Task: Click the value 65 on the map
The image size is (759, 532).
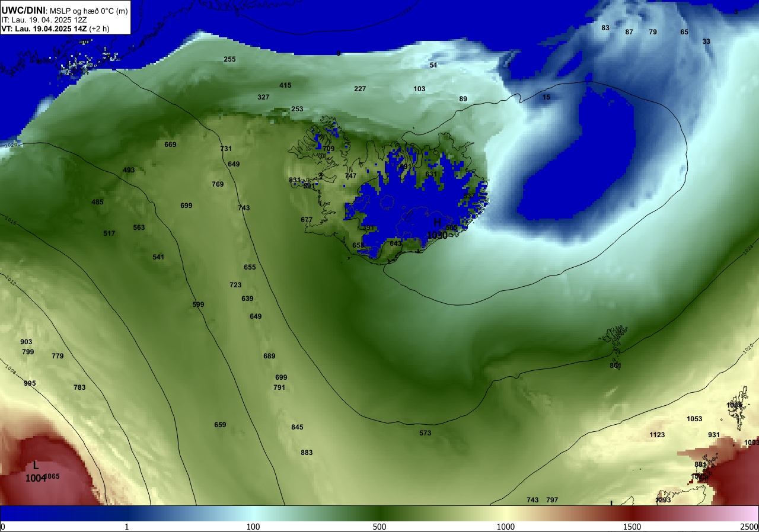Action: [x=684, y=32]
